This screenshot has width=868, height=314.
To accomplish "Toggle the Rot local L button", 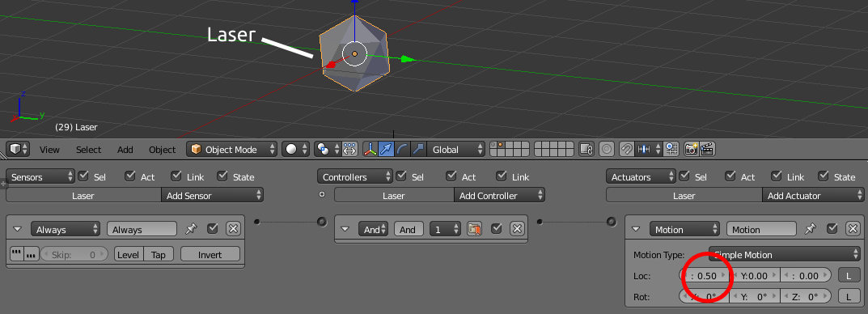I will pyautogui.click(x=849, y=296).
